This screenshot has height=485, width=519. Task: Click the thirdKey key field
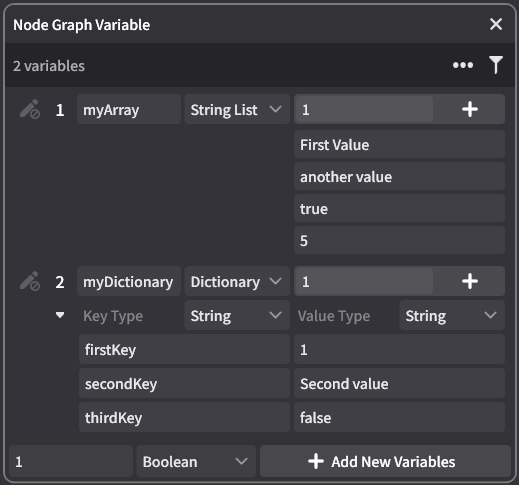coord(184,418)
